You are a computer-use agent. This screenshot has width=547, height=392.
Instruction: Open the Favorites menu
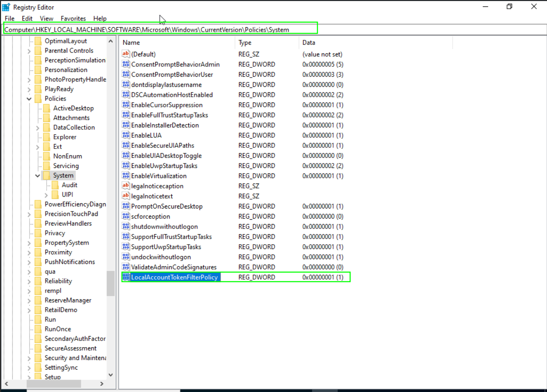73,18
